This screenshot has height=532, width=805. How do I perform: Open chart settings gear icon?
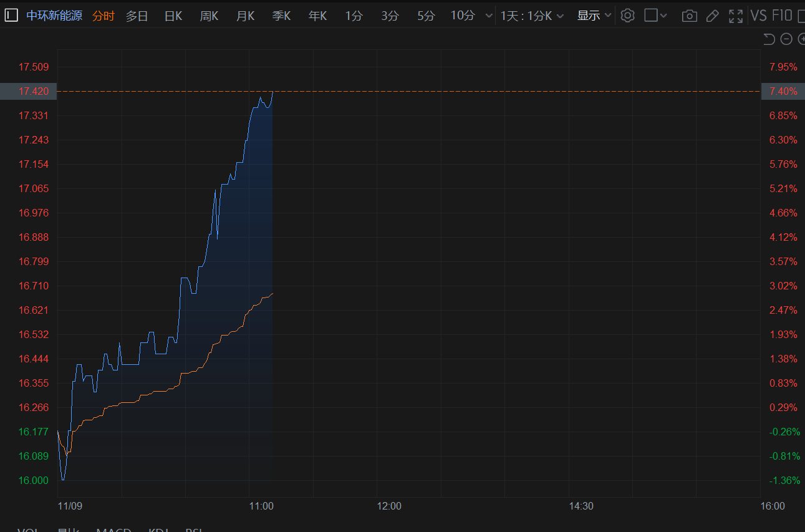(x=627, y=16)
